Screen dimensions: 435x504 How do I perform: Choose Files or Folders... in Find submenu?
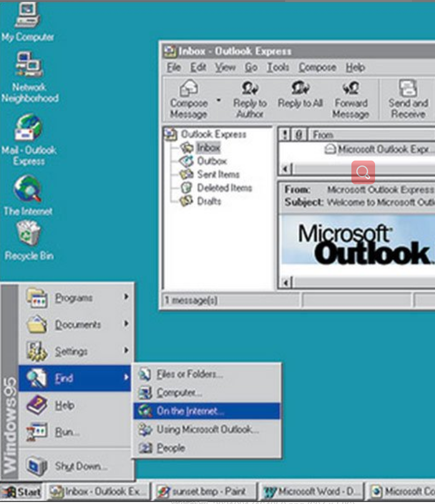point(207,374)
